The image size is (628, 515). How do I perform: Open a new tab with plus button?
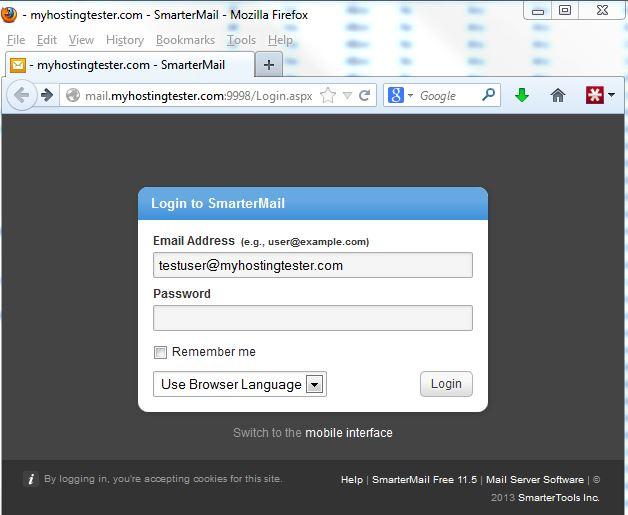tap(269, 64)
